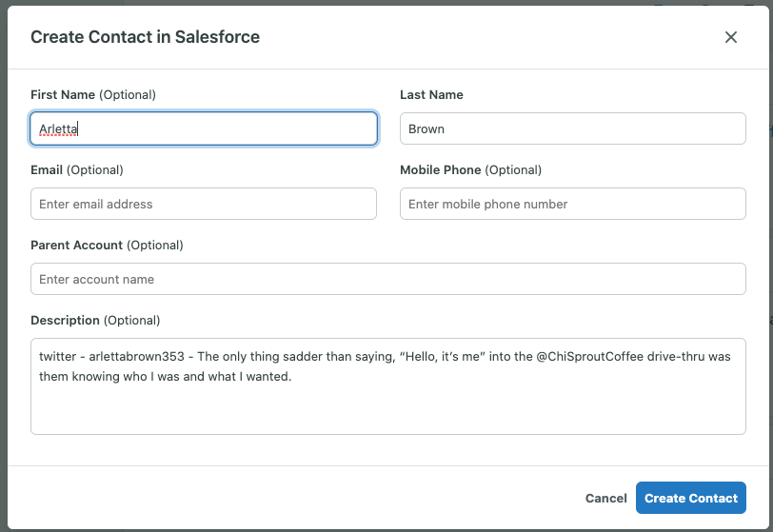
Task: Click the Mobile Phone (Optional) label
Action: (470, 170)
